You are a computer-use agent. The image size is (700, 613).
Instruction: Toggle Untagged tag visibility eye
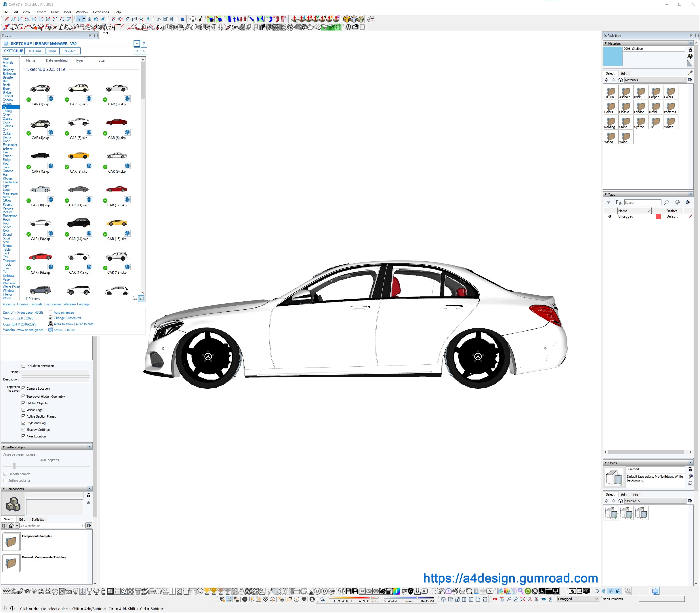(x=610, y=216)
